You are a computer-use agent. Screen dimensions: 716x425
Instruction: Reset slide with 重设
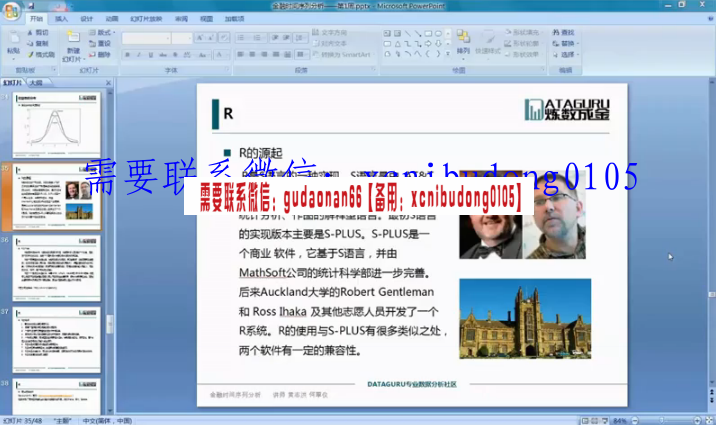pos(100,43)
